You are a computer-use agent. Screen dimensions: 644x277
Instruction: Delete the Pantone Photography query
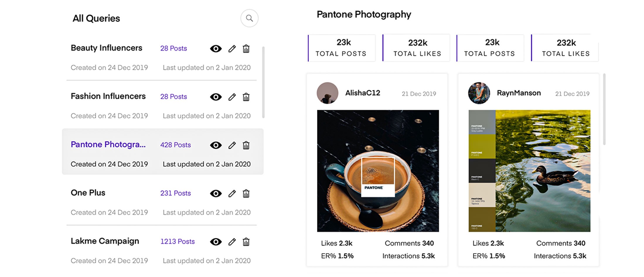tap(246, 145)
